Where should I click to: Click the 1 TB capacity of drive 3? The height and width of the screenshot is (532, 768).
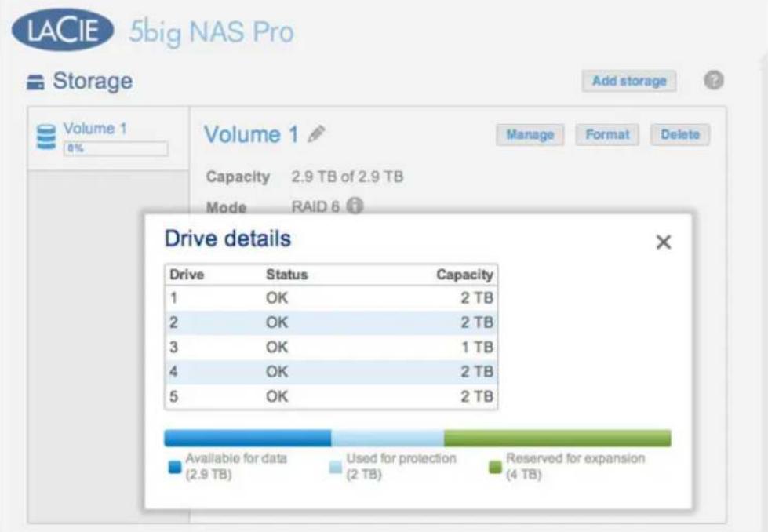pos(478,348)
